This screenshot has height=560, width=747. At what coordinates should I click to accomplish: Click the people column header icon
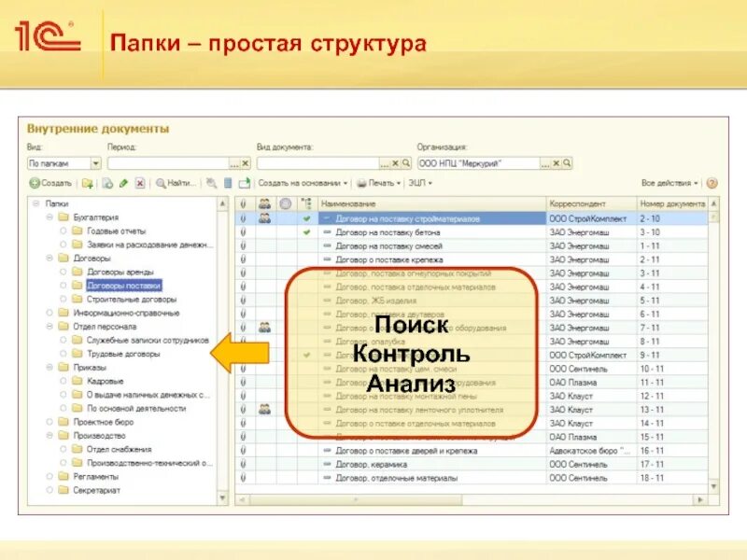click(x=265, y=203)
